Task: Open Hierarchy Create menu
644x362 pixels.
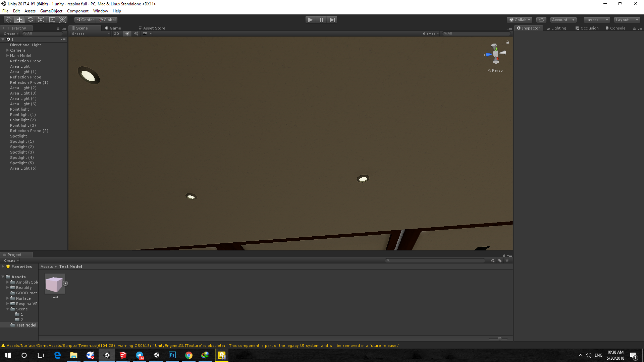Action: 11,34
